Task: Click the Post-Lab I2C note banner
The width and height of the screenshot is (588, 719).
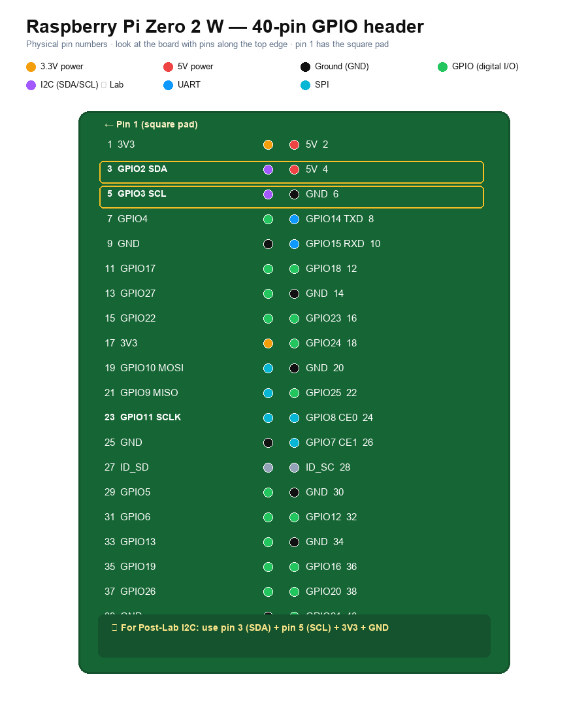Action: pos(294,636)
